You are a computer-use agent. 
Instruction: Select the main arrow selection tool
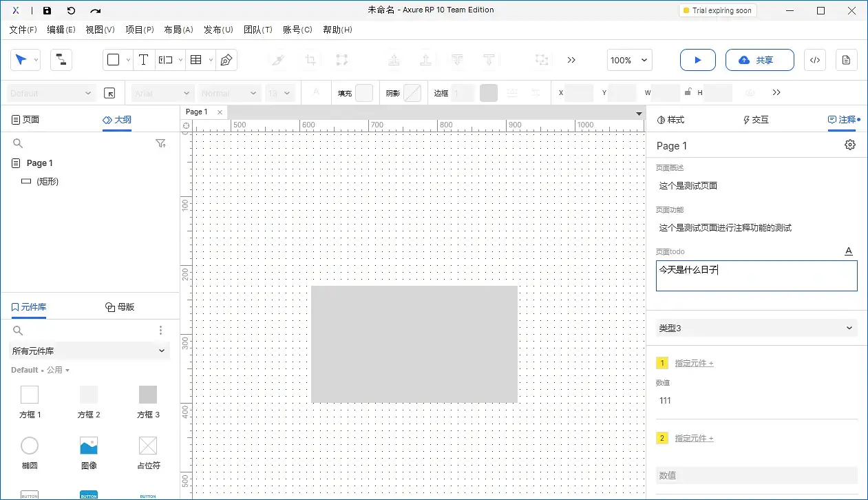pyautogui.click(x=21, y=60)
